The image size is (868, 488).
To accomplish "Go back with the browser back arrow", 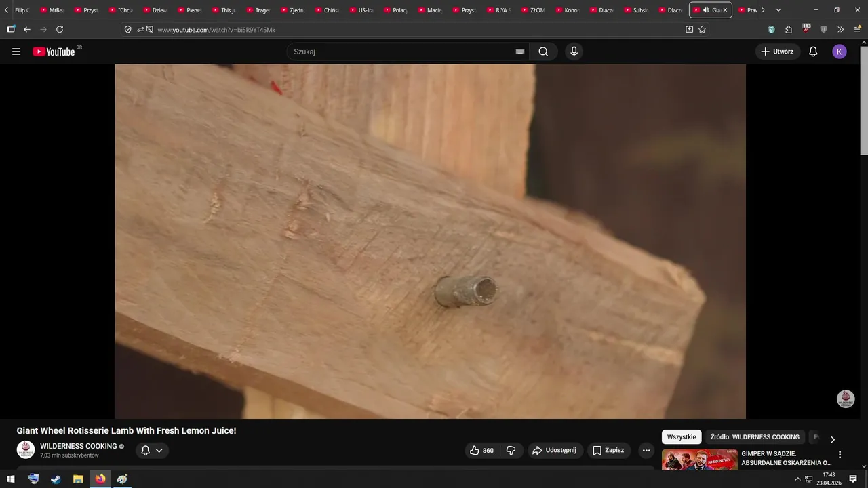I will (27, 29).
